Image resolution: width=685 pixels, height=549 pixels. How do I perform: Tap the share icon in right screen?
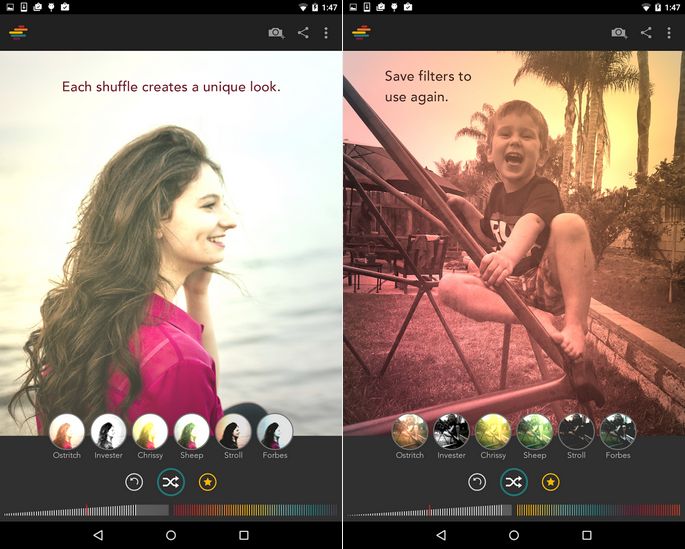646,33
